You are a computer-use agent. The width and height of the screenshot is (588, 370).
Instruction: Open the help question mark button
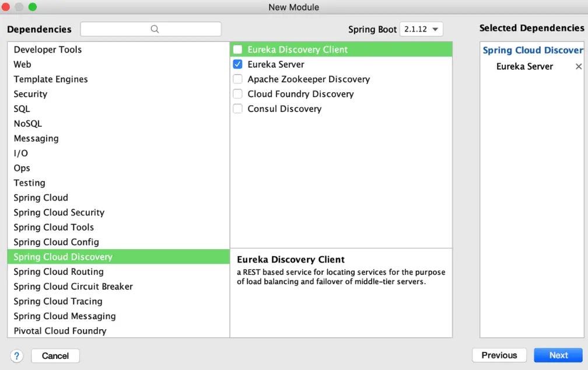[16, 356]
